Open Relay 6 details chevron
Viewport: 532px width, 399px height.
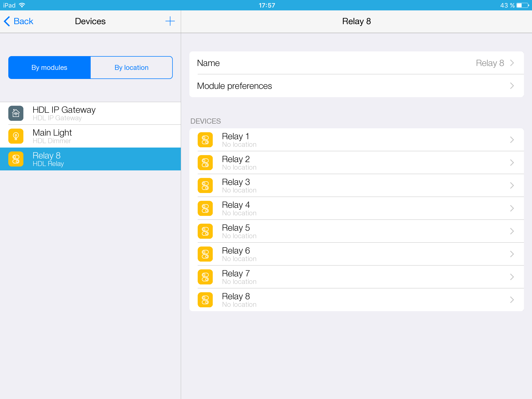(x=512, y=254)
